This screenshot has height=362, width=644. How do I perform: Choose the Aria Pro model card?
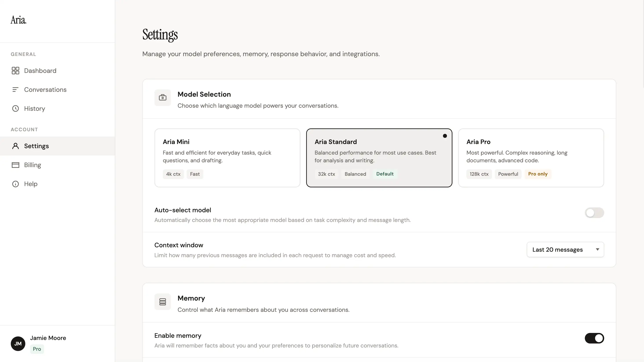(x=531, y=158)
